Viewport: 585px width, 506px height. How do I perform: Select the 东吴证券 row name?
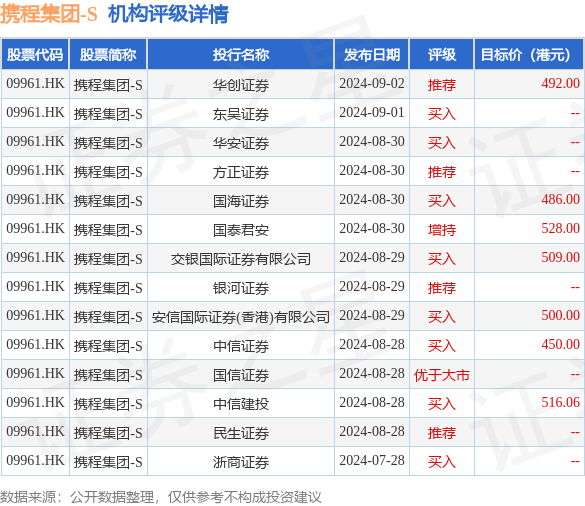(x=241, y=114)
